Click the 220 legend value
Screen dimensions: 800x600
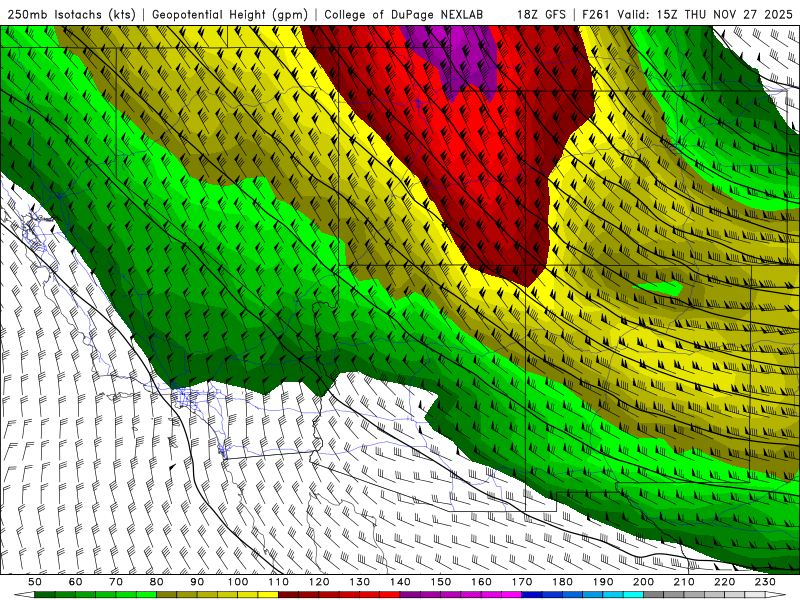[x=724, y=582]
